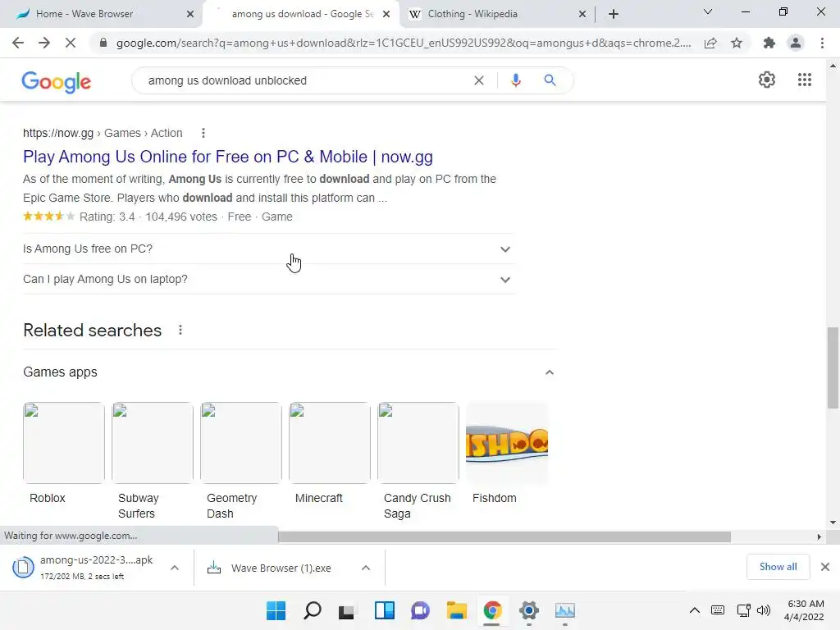The image size is (840, 630).
Task: Go to Google homepage via logo
Action: [x=57, y=81]
